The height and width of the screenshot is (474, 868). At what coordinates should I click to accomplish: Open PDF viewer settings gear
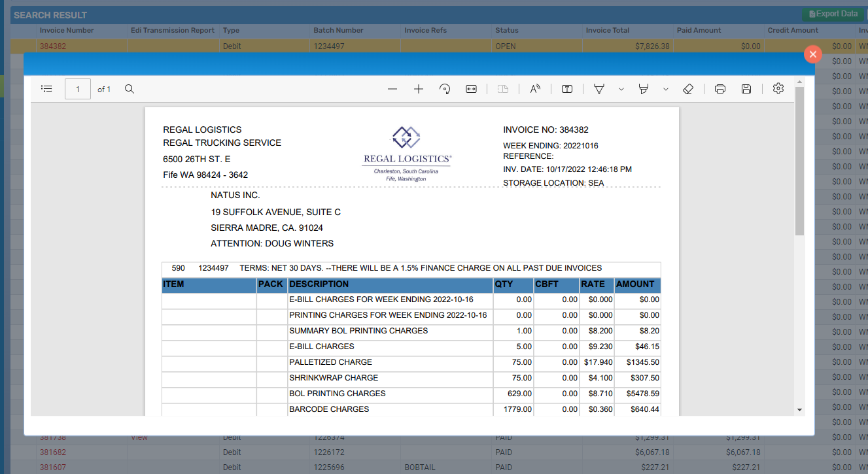(778, 88)
